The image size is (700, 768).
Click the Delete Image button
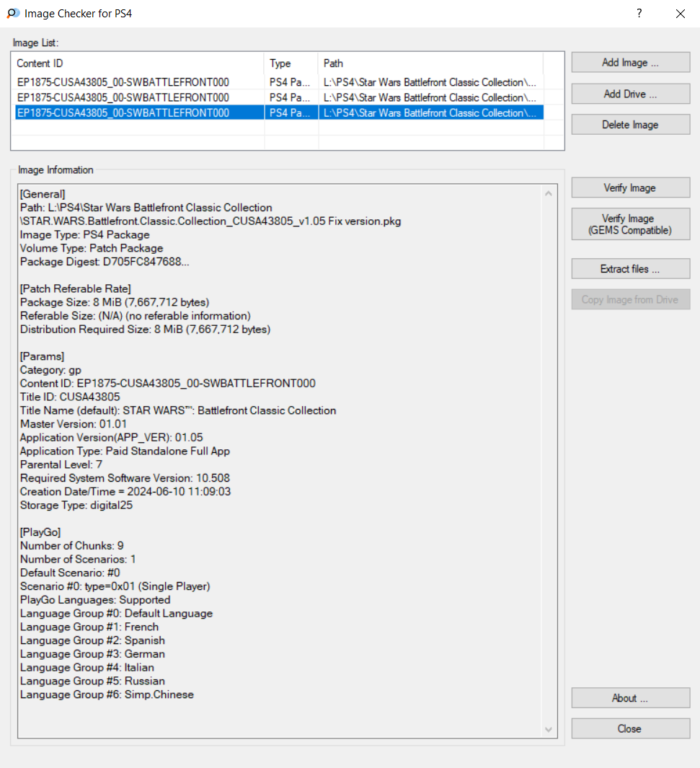[631, 125]
